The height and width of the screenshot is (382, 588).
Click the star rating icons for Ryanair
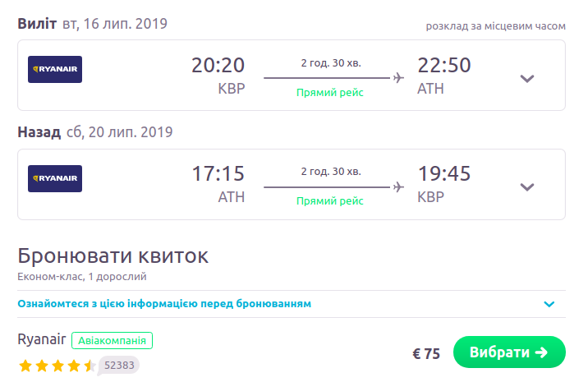pos(57,365)
